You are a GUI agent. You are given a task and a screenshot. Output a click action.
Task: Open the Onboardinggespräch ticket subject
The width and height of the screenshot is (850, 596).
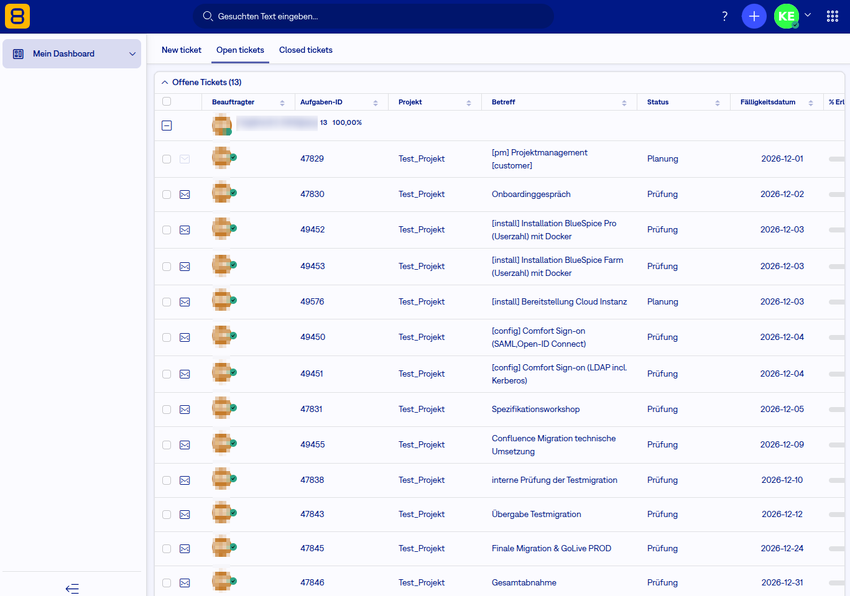(x=531, y=194)
